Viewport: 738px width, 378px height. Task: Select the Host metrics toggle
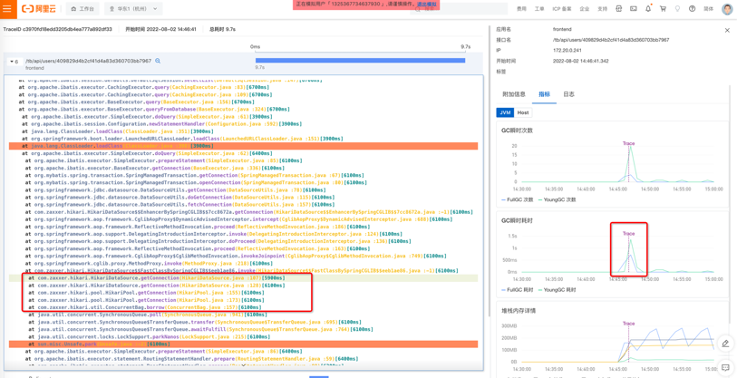tap(523, 113)
